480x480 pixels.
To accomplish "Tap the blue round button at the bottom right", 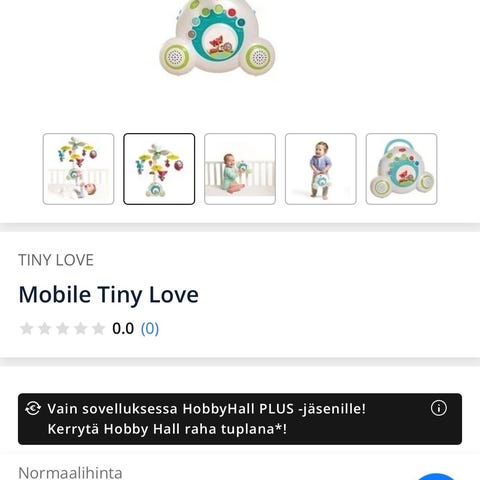I will (x=437, y=477).
